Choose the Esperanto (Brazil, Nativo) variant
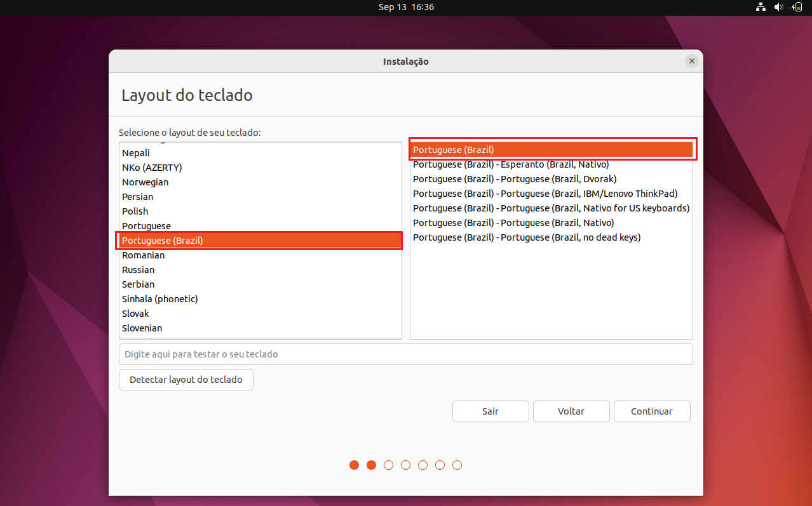 pos(551,164)
